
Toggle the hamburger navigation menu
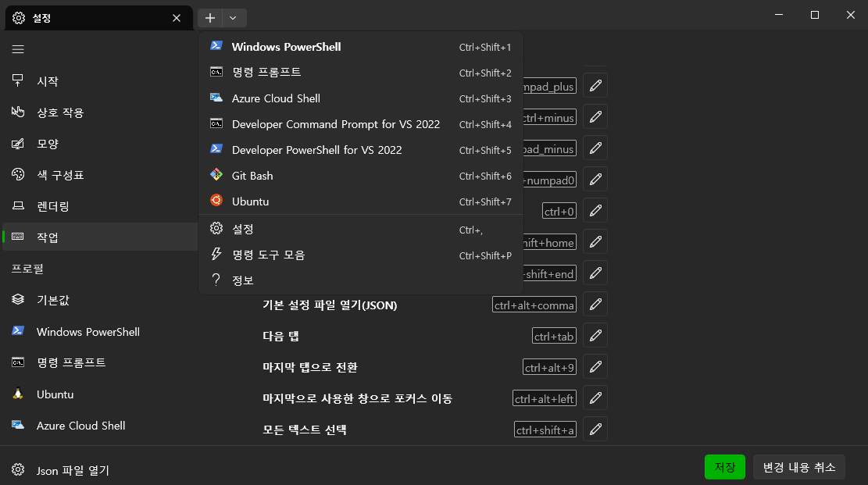18,49
